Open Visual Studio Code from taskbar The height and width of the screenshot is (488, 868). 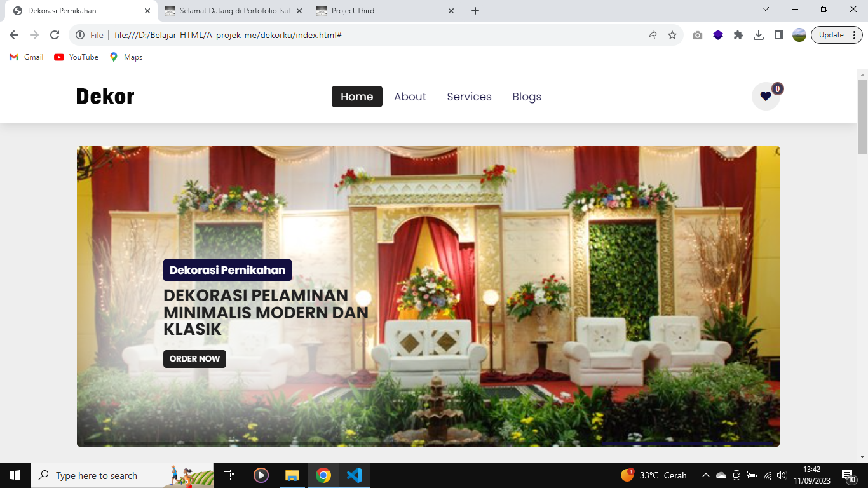tap(355, 475)
